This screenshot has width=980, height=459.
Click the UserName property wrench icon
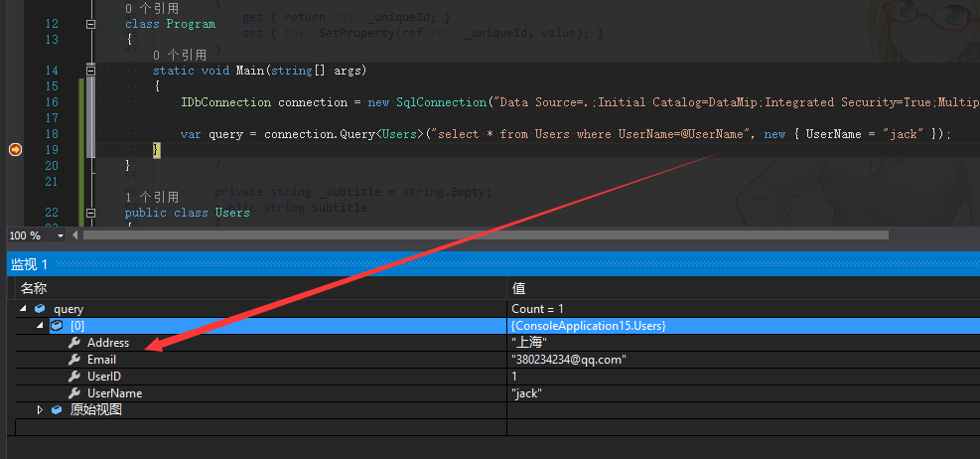tap(73, 393)
